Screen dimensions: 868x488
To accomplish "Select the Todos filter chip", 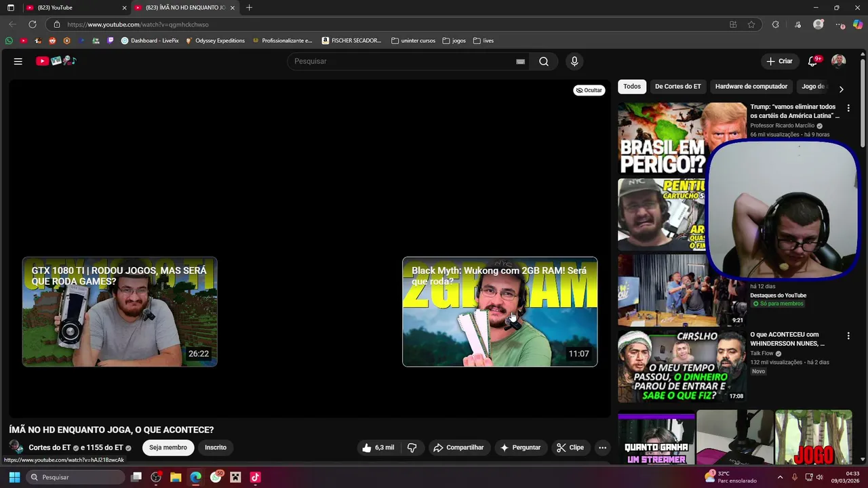I will (x=632, y=87).
